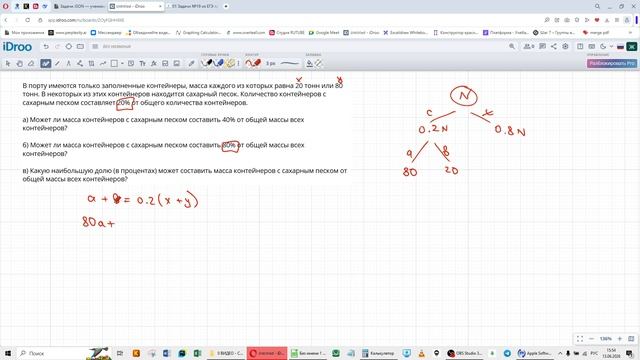Image resolution: width=640 pixels, height=360 pixels.
Task: Expand the theme dropdown chevron
Action: tap(611, 47)
